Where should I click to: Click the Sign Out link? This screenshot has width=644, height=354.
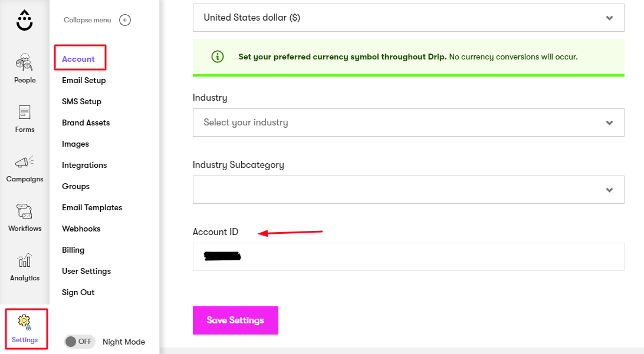[78, 292]
